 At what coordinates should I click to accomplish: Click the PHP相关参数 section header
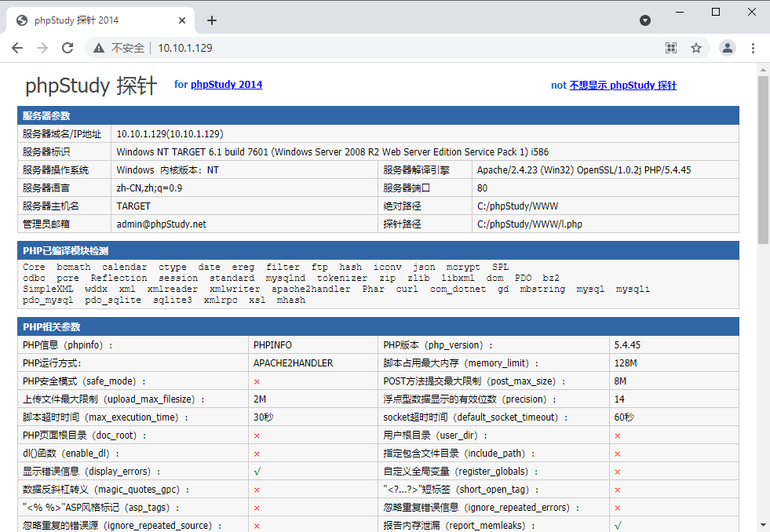click(378, 327)
